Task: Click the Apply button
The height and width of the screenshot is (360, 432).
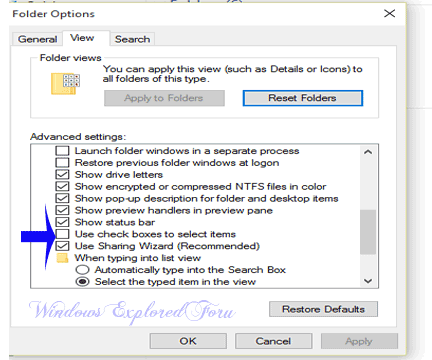Action: tap(359, 341)
